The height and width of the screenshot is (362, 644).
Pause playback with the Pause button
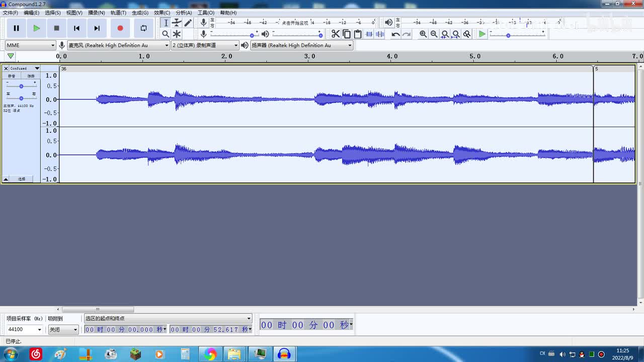[x=16, y=28]
